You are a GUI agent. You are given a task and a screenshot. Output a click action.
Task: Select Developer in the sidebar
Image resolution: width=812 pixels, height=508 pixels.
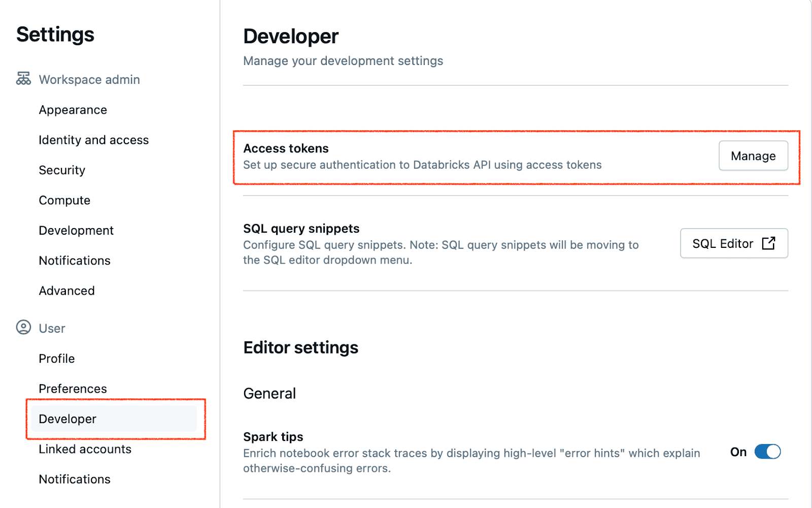coord(114,419)
